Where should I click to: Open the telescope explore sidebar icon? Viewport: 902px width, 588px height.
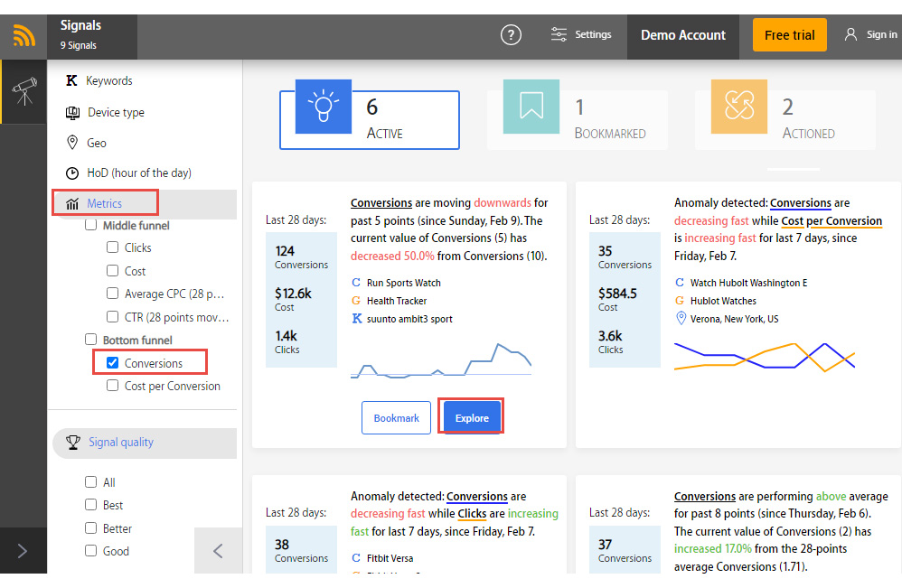tap(23, 91)
